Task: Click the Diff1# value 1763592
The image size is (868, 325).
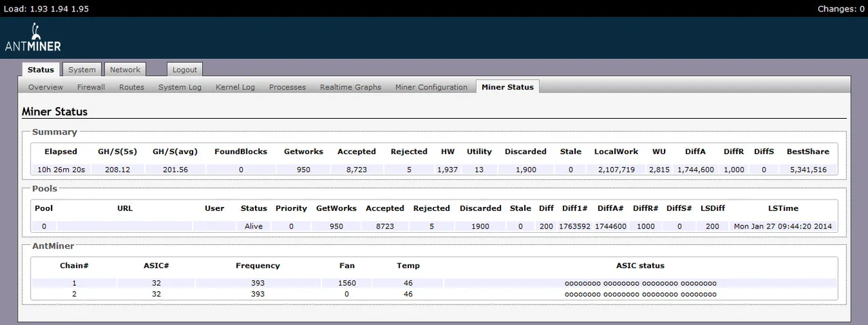Action: 574,227
